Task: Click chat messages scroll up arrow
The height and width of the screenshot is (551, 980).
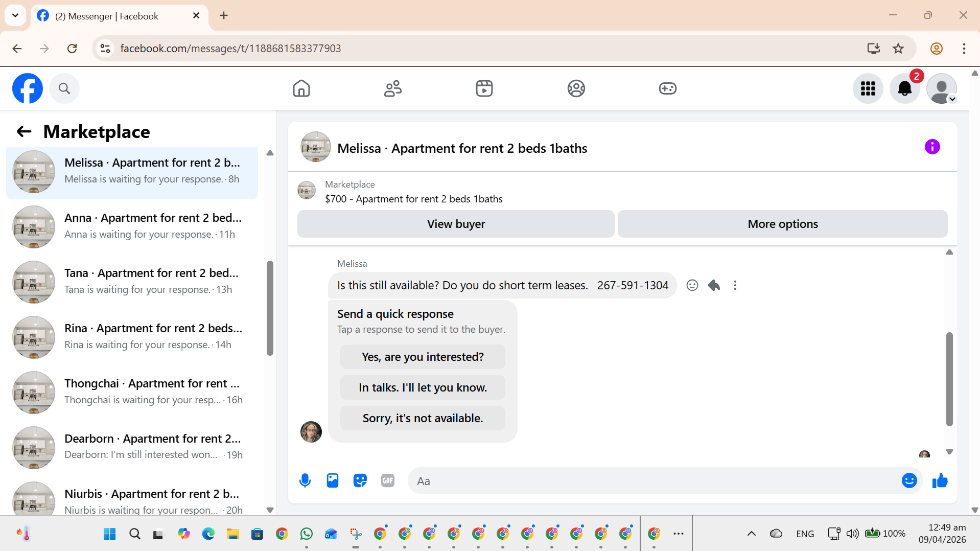Action: pyautogui.click(x=949, y=252)
